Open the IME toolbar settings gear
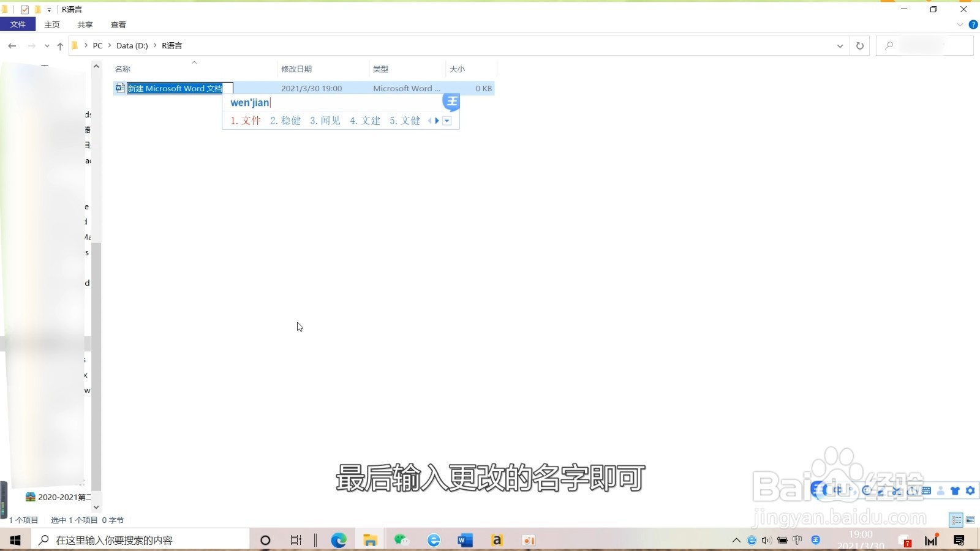Image resolution: width=980 pixels, height=551 pixels. 970,490
